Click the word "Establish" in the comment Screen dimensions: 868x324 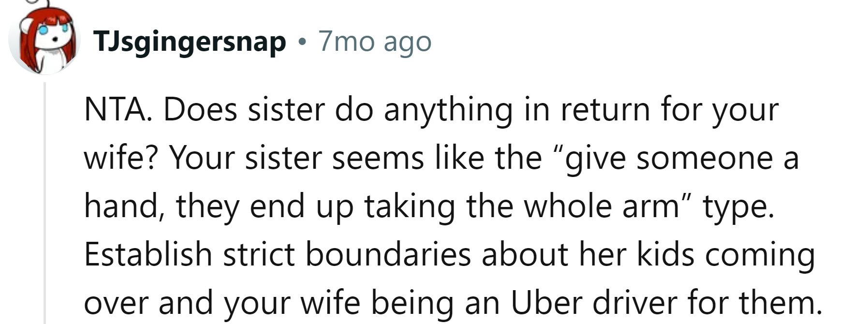click(148, 254)
